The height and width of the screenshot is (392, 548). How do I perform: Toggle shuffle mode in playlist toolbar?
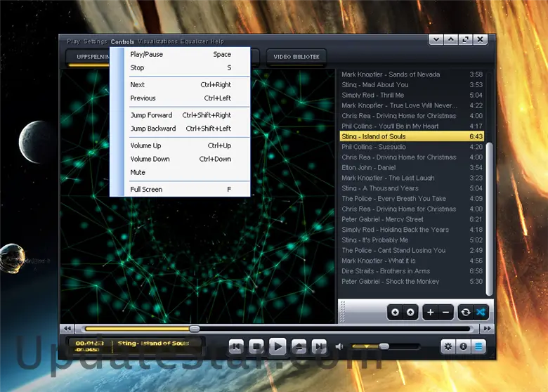click(481, 312)
